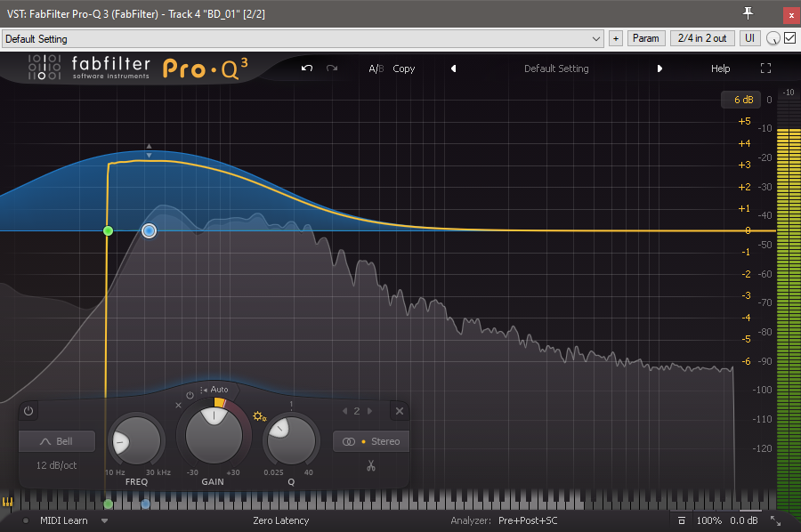Toggle the dynamic range bypass power icon

click(190, 395)
